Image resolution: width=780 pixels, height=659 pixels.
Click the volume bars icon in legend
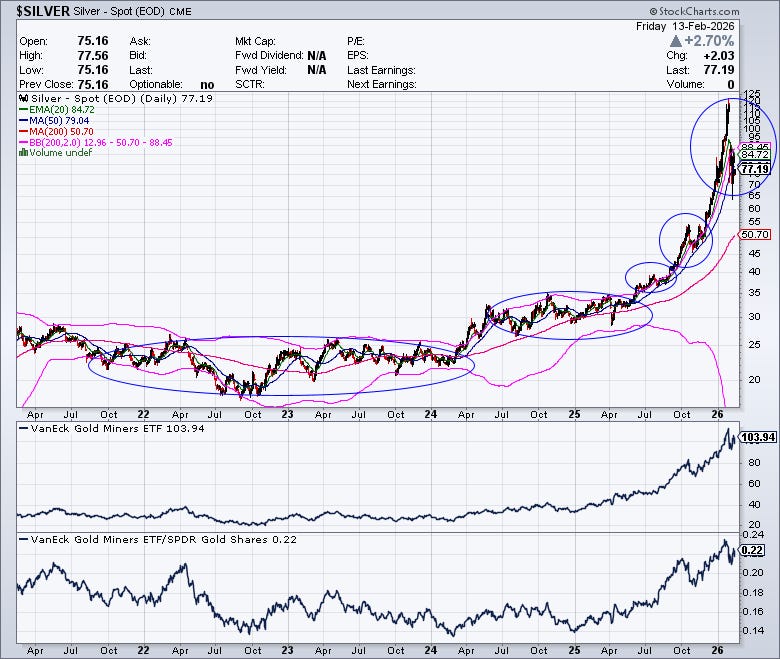[x=23, y=153]
